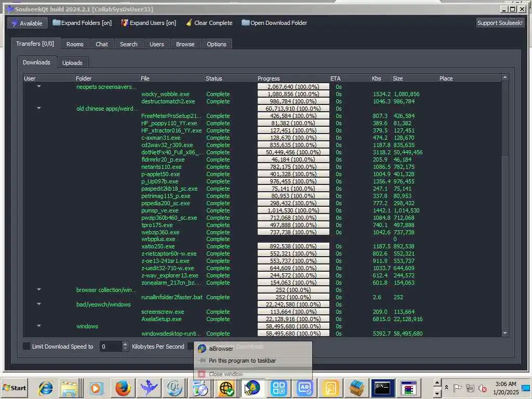Open the globe with checkmark taskbar icon
The height and width of the screenshot is (399, 532).
point(227,388)
